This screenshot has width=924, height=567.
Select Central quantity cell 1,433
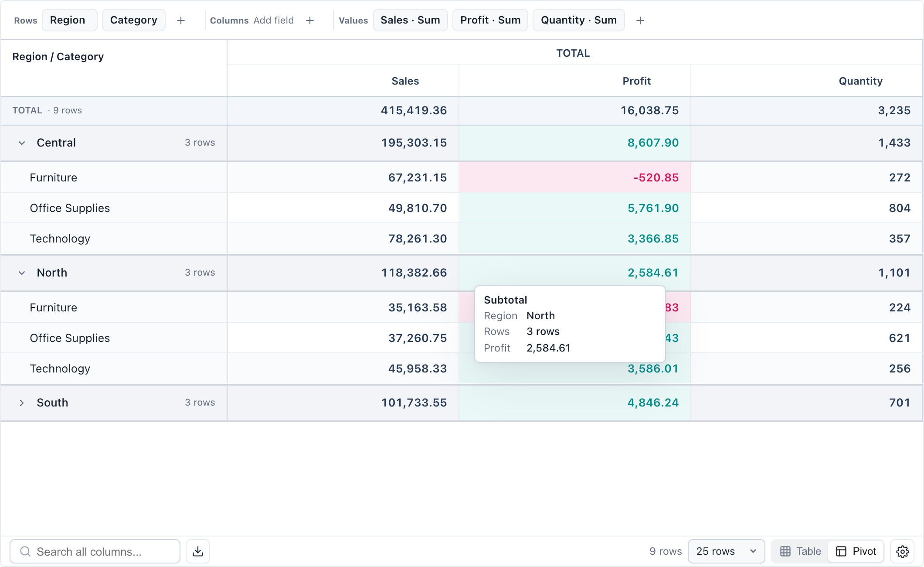click(x=807, y=143)
